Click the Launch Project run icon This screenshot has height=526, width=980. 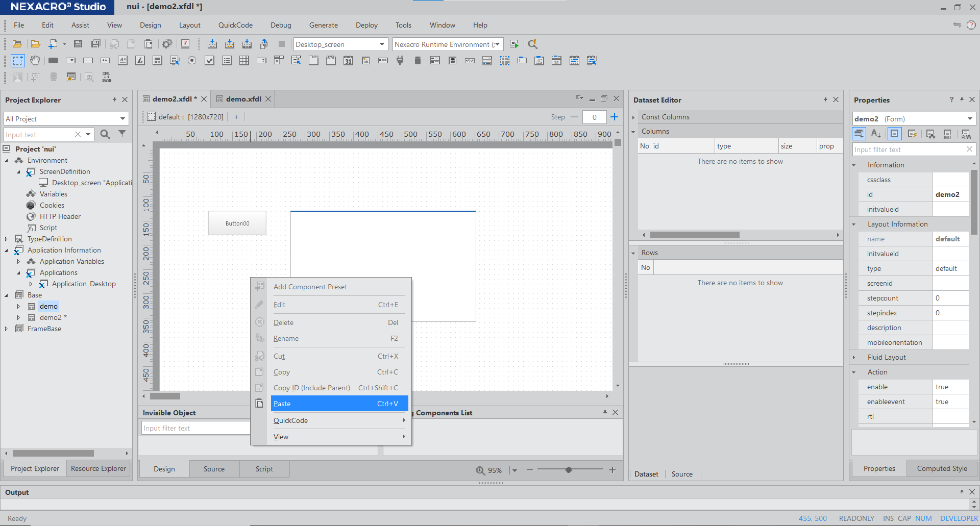tap(514, 44)
